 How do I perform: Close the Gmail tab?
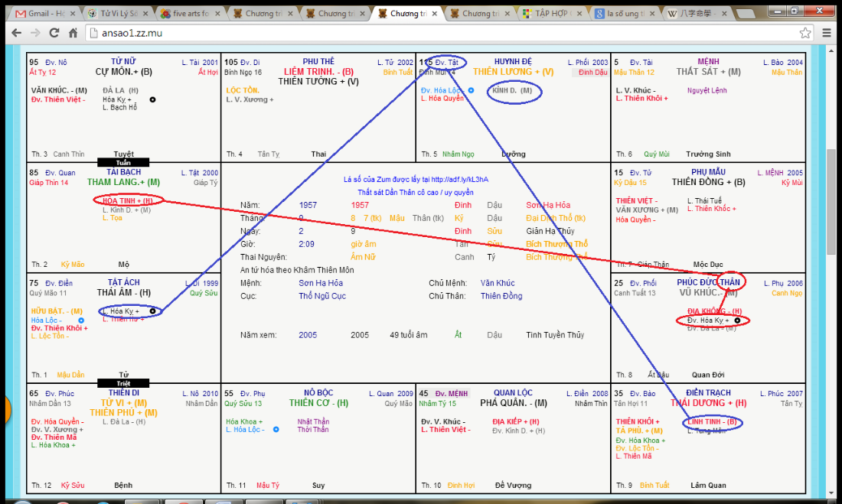(x=73, y=14)
